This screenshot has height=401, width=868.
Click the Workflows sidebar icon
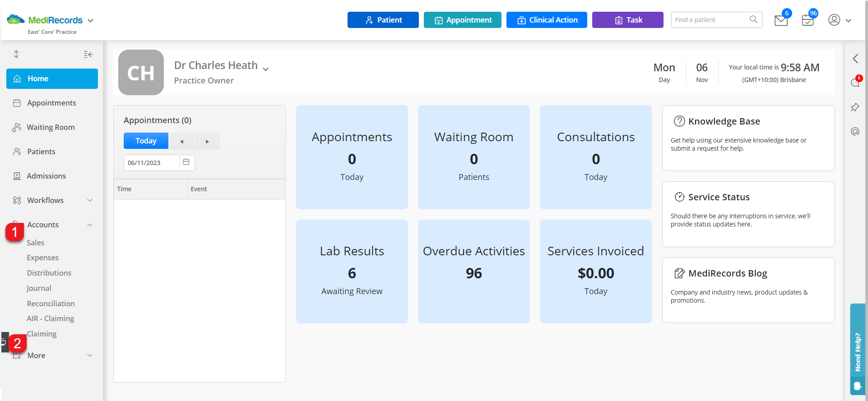(17, 200)
